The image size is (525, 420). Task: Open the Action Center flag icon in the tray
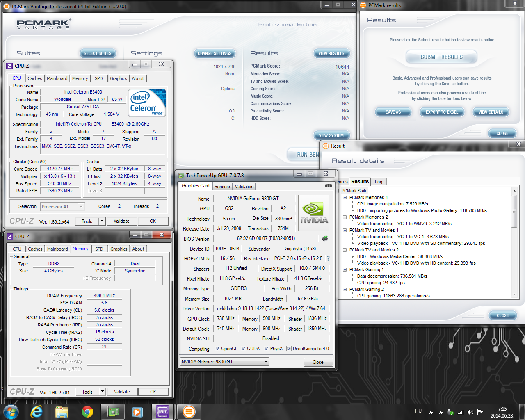tap(480, 412)
